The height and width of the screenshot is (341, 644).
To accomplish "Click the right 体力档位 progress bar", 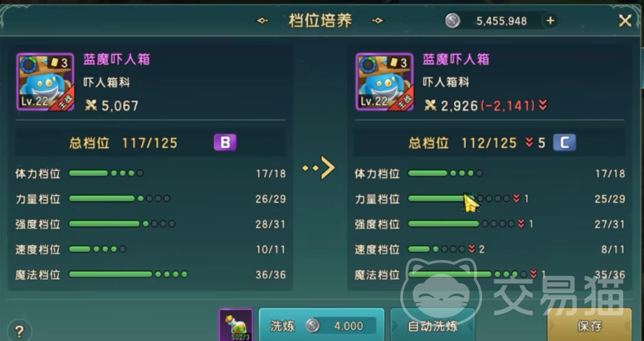I will coord(445,173).
